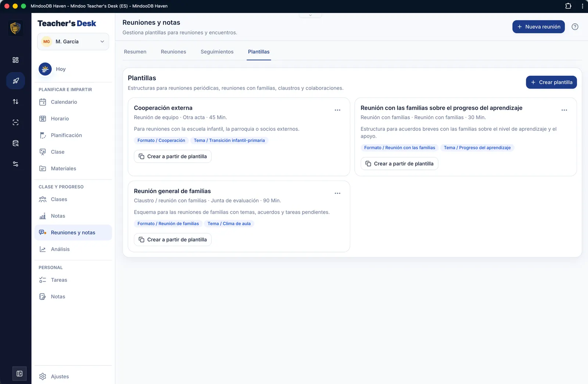Click the Tema / Progreso del aprendizaje tag

click(x=477, y=148)
